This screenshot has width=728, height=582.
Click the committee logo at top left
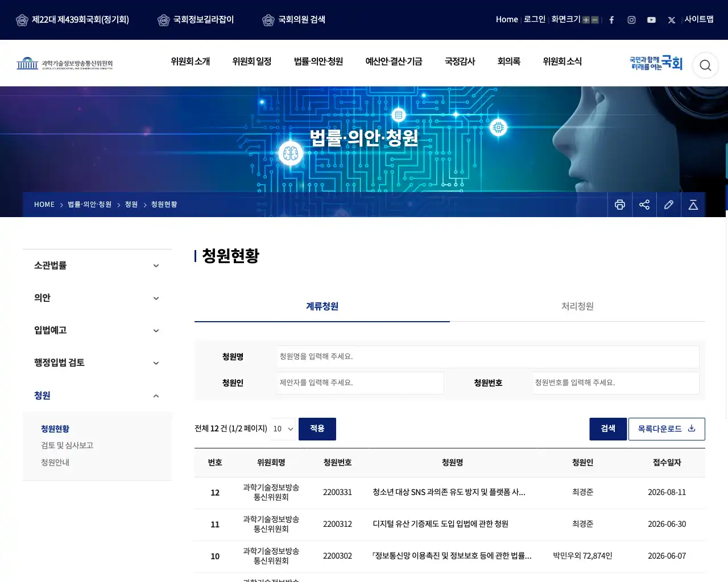(x=64, y=63)
